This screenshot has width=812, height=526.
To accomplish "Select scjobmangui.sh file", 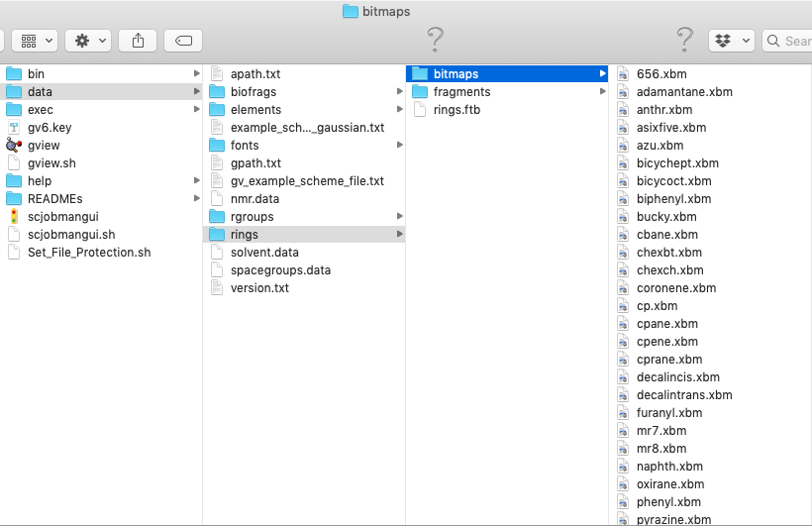I will click(x=101, y=235).
